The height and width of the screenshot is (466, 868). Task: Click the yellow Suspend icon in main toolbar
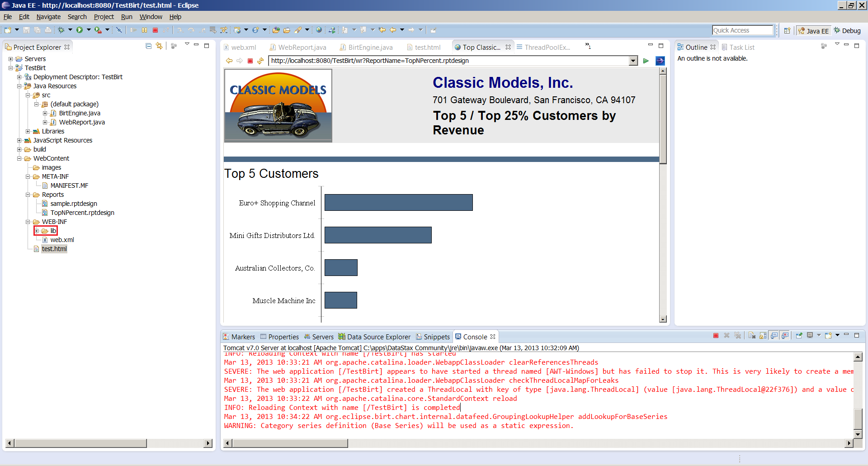point(145,30)
